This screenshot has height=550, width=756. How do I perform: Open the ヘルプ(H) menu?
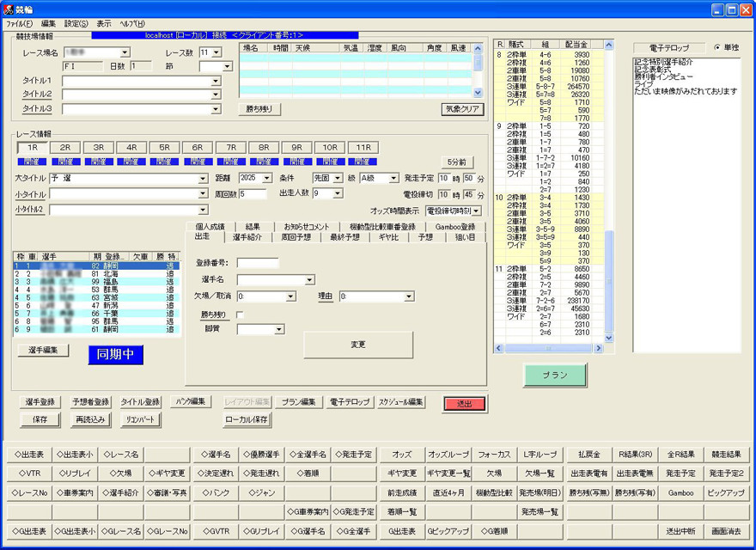click(x=132, y=24)
